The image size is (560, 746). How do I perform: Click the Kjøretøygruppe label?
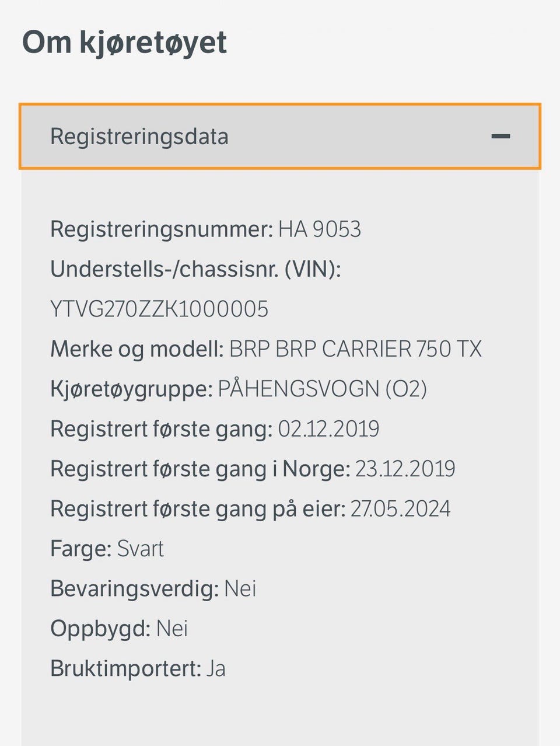coord(131,389)
